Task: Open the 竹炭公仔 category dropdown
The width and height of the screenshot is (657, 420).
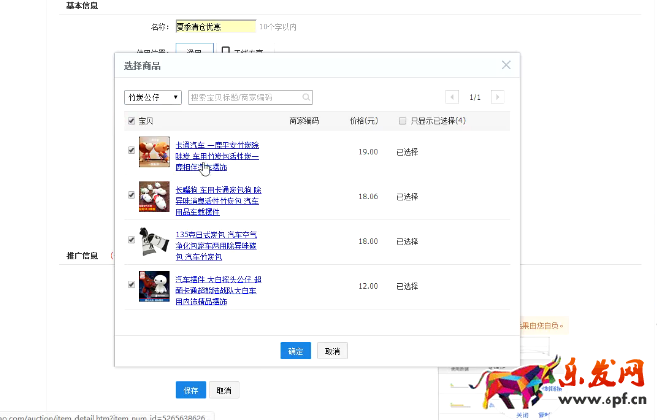Action: pyautogui.click(x=152, y=97)
